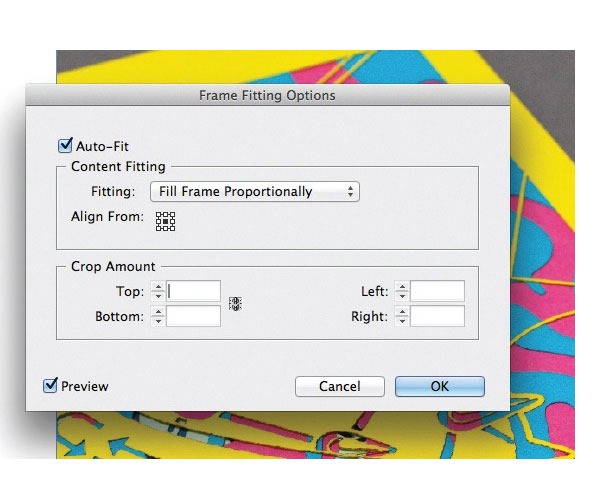Select top-left point in Align From proxy
Screen dimensions: 600x500
tap(159, 215)
